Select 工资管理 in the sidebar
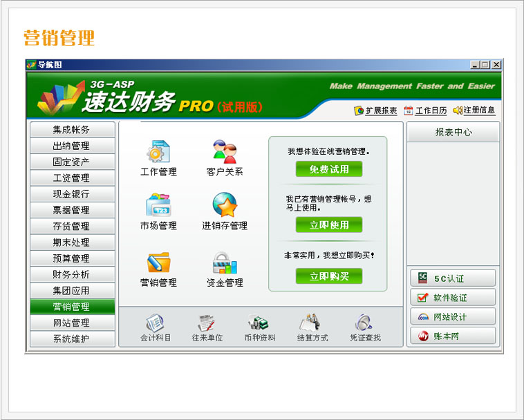This screenshot has height=420, width=524. pos(73,178)
